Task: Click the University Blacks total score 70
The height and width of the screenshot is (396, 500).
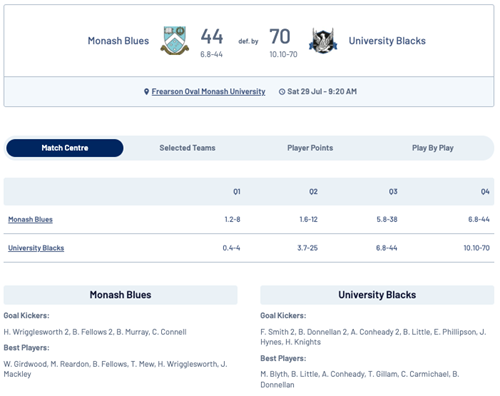Action: coord(280,36)
